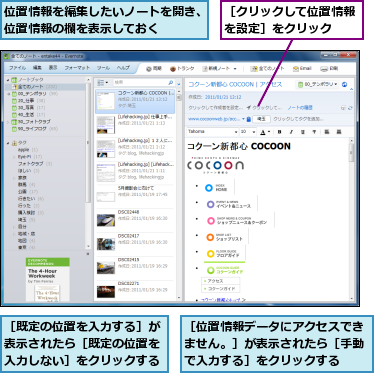Click the creation date 2011/01/21 link

point(223,97)
